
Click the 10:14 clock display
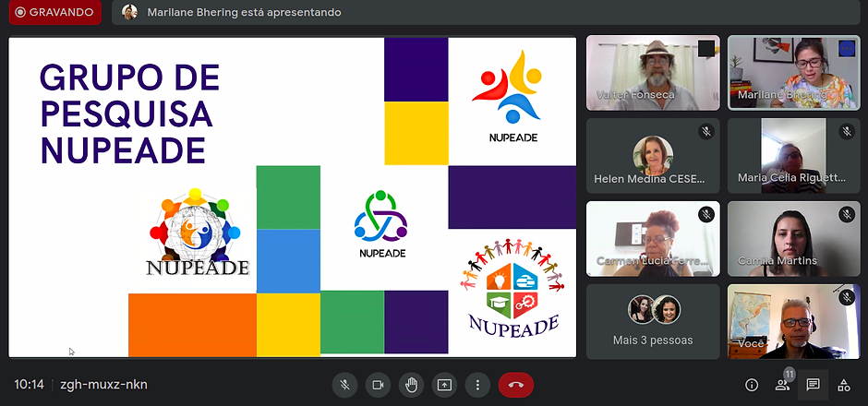[29, 385]
